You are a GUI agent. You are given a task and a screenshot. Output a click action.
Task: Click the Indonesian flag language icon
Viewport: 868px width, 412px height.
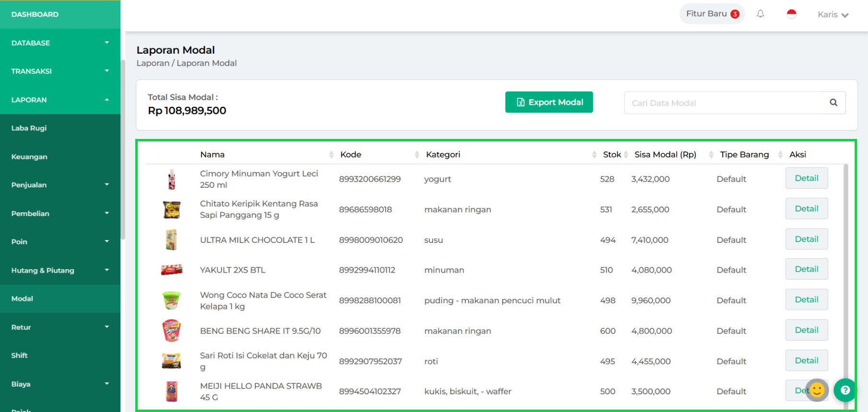pyautogui.click(x=791, y=14)
